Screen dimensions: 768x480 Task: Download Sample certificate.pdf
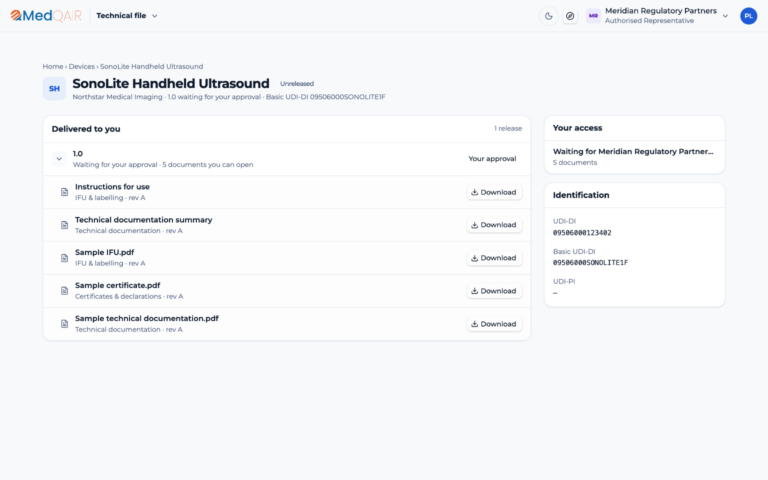coord(494,291)
